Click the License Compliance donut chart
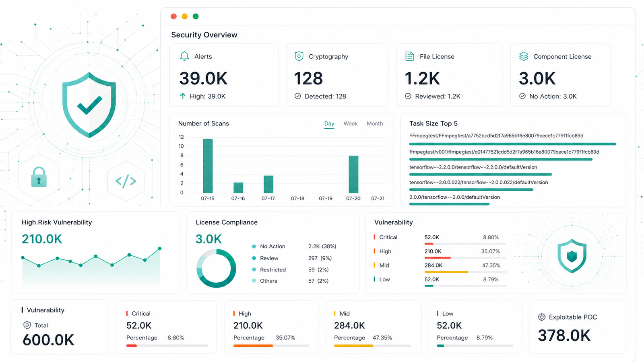The width and height of the screenshot is (644, 362). tap(216, 268)
